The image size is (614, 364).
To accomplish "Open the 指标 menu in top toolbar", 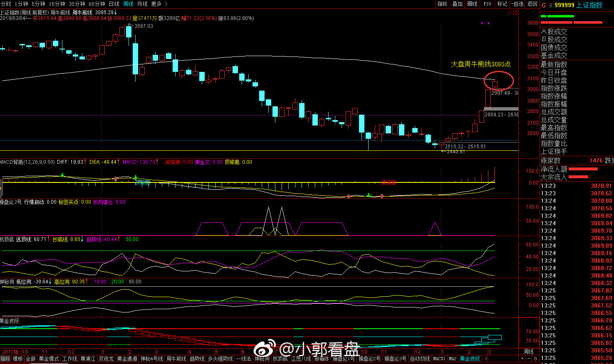I will 442,4.
